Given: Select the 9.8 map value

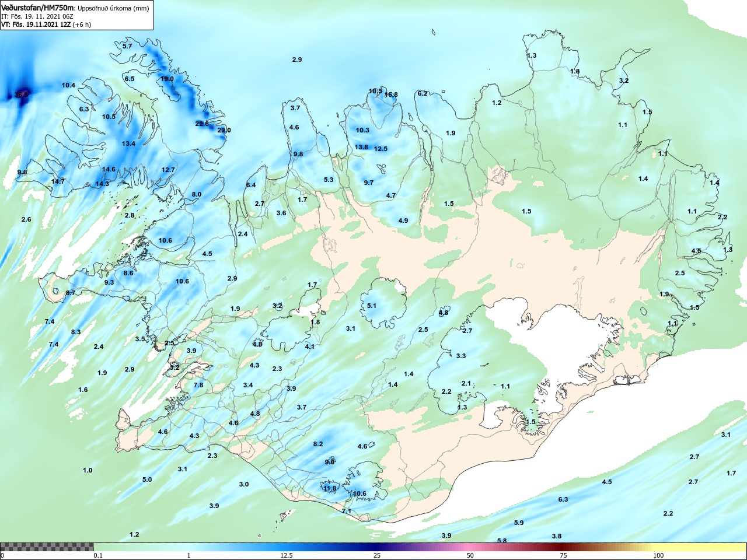Looking at the screenshot, I should tap(298, 154).
